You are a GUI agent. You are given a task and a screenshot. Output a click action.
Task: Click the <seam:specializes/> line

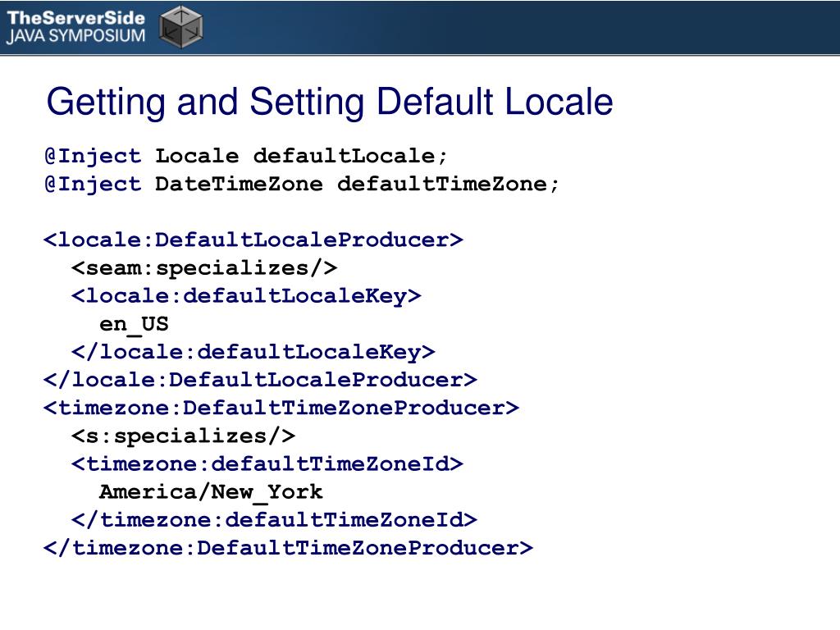click(x=204, y=267)
